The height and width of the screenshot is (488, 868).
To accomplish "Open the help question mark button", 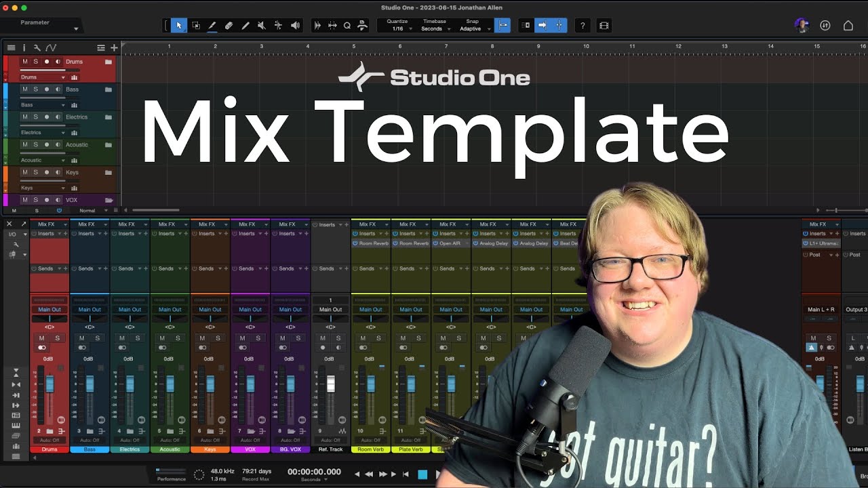I will click(x=583, y=26).
